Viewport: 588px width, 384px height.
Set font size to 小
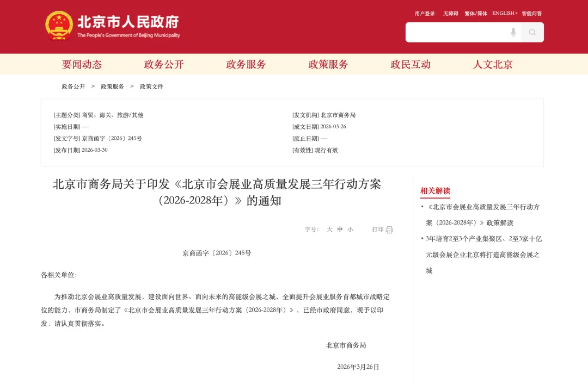point(350,230)
